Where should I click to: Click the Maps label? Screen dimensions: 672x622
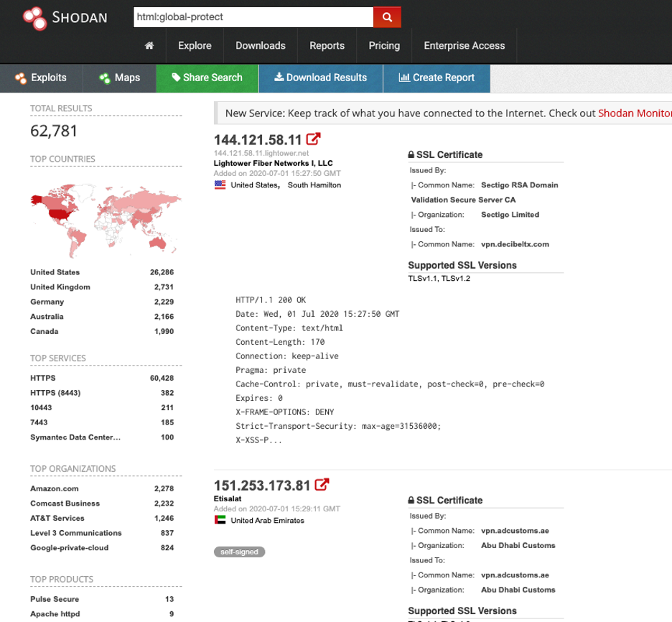coord(127,78)
